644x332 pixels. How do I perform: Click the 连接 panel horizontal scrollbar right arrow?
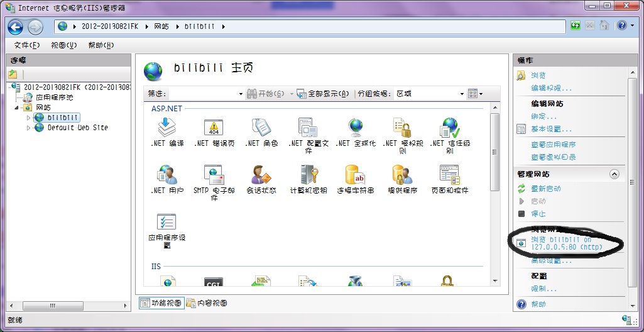point(125,306)
